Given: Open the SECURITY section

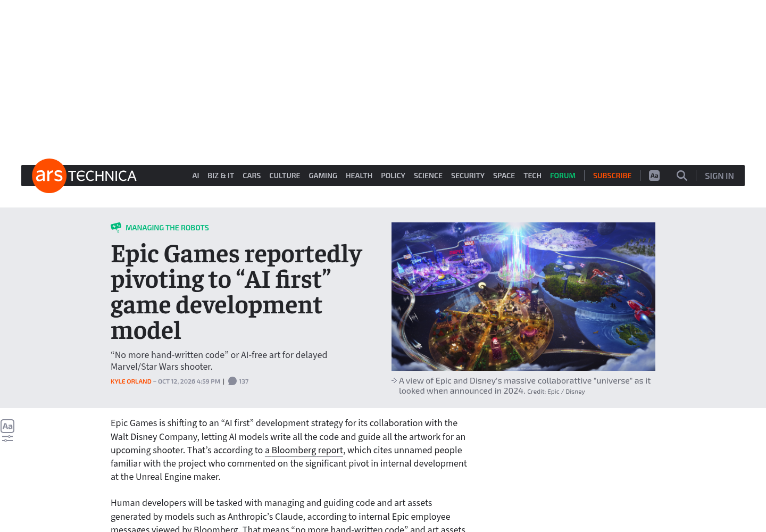Looking at the screenshot, I should pos(468,176).
